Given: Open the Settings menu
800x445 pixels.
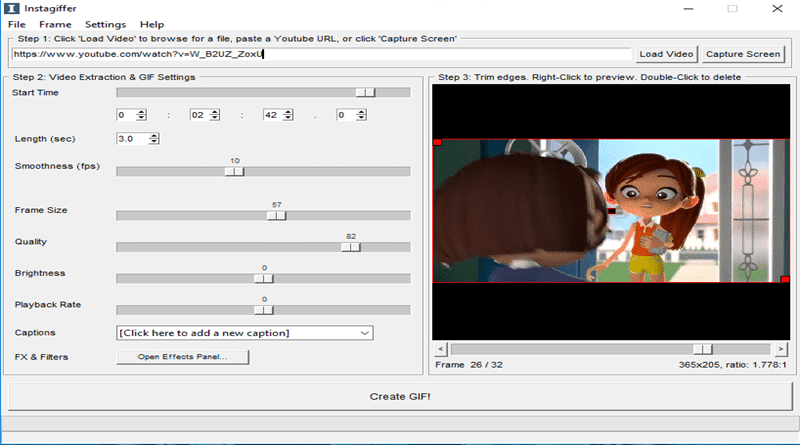Looking at the screenshot, I should point(105,24).
